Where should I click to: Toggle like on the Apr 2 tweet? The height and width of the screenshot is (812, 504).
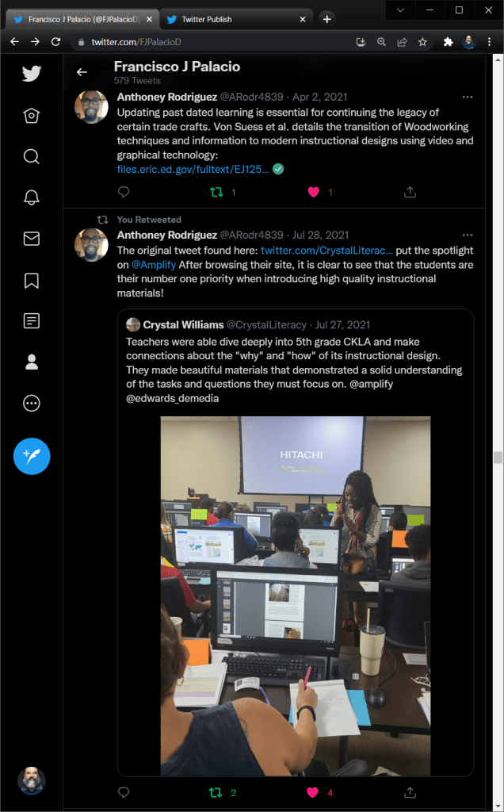[314, 192]
